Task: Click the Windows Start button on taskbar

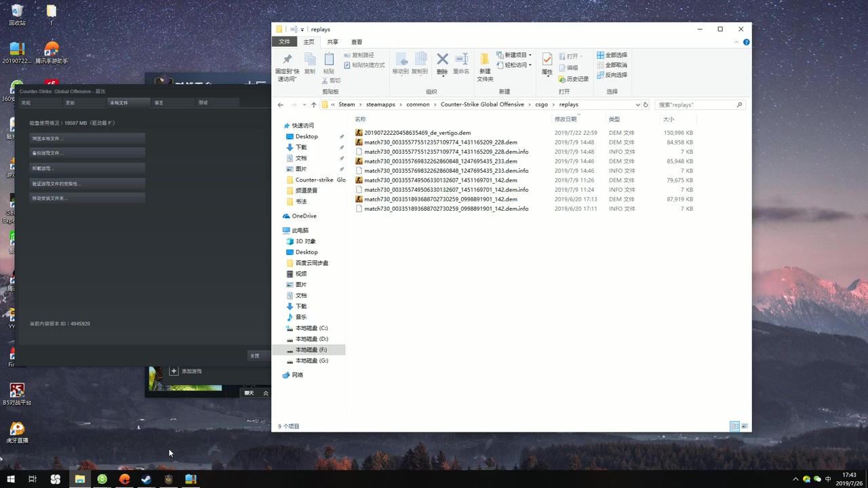Action: (x=11, y=479)
